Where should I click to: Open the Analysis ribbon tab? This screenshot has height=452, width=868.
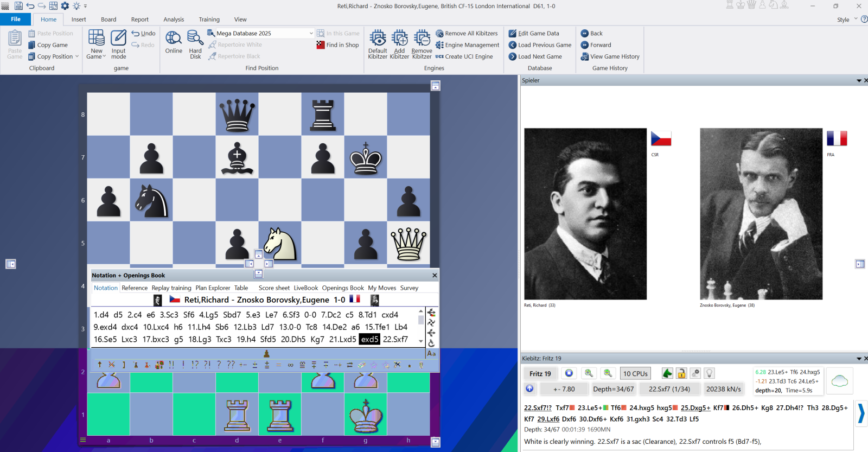click(x=174, y=20)
